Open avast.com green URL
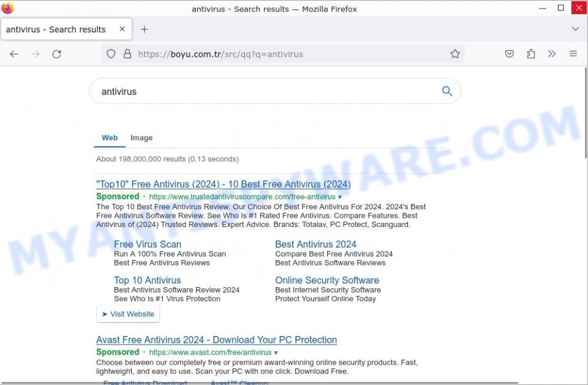The height and width of the screenshot is (385, 588). click(x=210, y=353)
